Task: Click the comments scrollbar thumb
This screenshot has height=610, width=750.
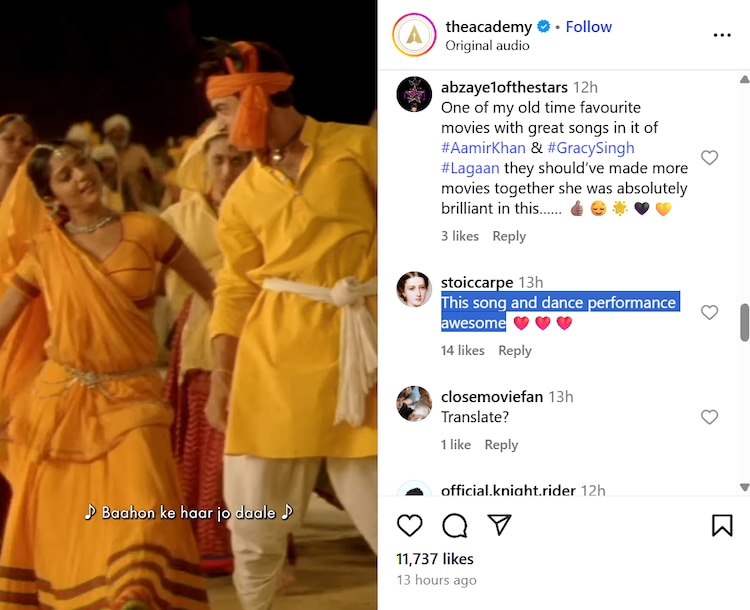Action: pos(744,322)
